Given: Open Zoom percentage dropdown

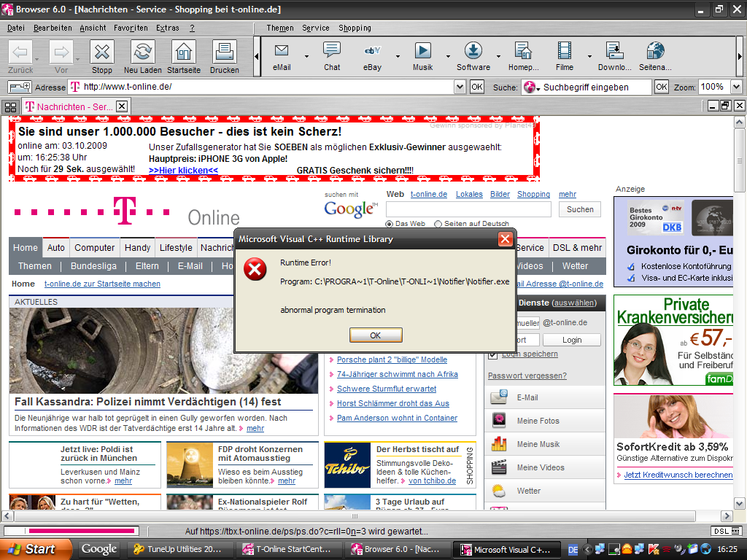Looking at the screenshot, I should [737, 87].
